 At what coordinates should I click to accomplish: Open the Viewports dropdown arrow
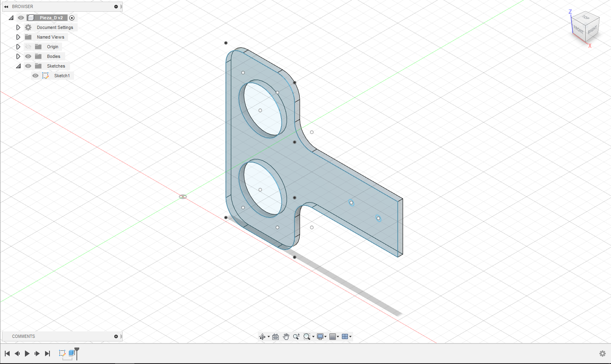pos(350,337)
